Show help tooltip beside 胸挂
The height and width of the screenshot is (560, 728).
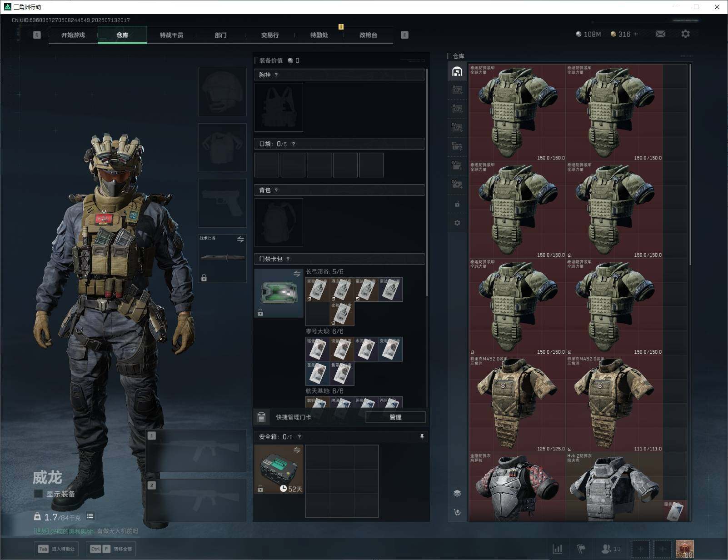[276, 75]
